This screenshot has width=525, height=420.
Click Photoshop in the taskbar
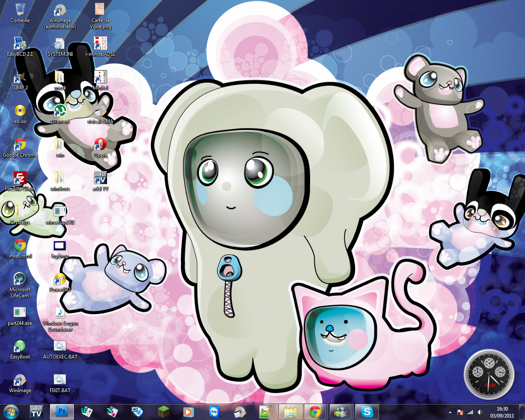pyautogui.click(x=62, y=411)
